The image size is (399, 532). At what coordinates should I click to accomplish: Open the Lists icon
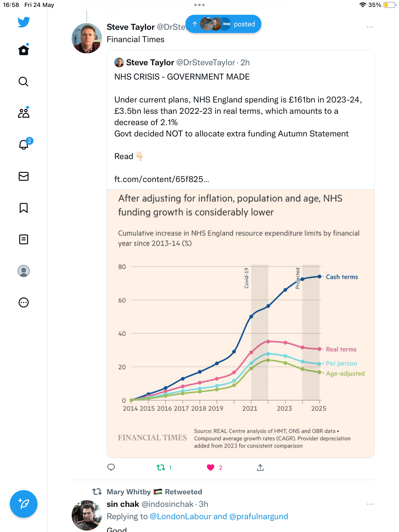point(24,239)
